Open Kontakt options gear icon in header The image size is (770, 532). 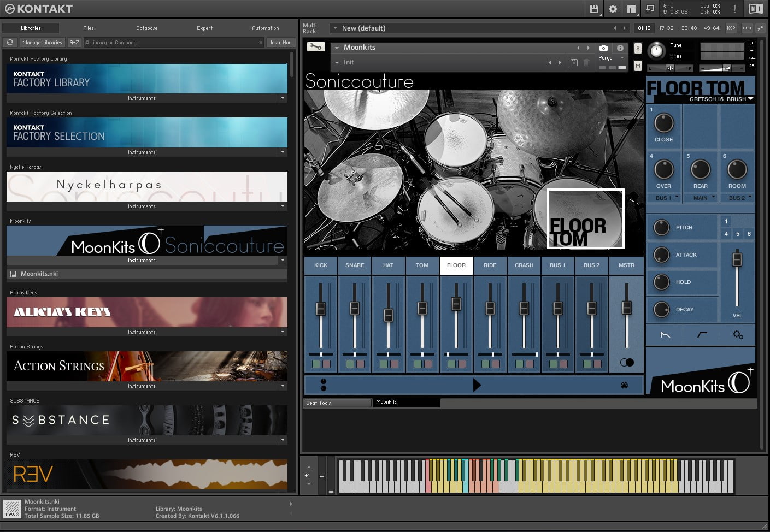point(613,9)
